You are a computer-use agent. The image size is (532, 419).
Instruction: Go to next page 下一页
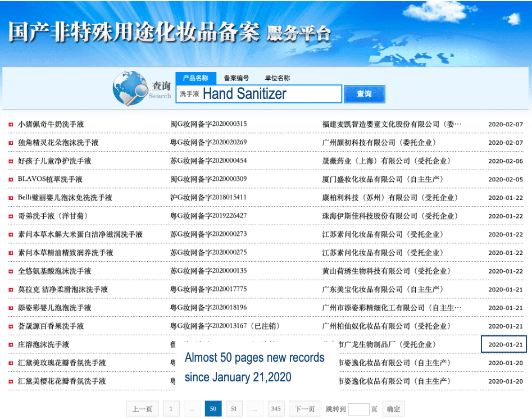tap(304, 409)
